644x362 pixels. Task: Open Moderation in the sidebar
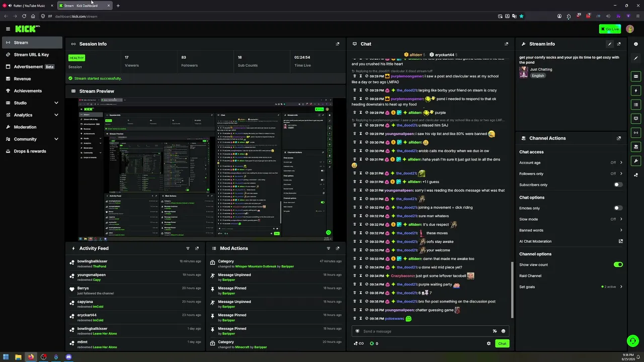point(31,127)
